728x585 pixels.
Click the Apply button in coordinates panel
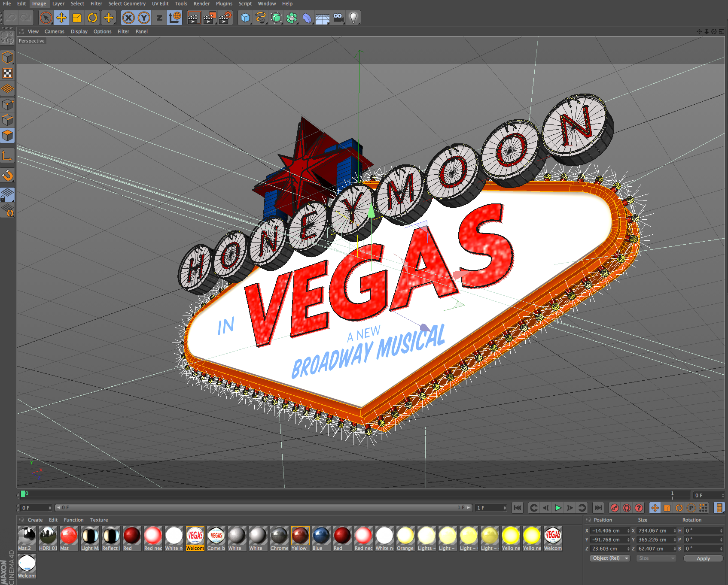(703, 558)
